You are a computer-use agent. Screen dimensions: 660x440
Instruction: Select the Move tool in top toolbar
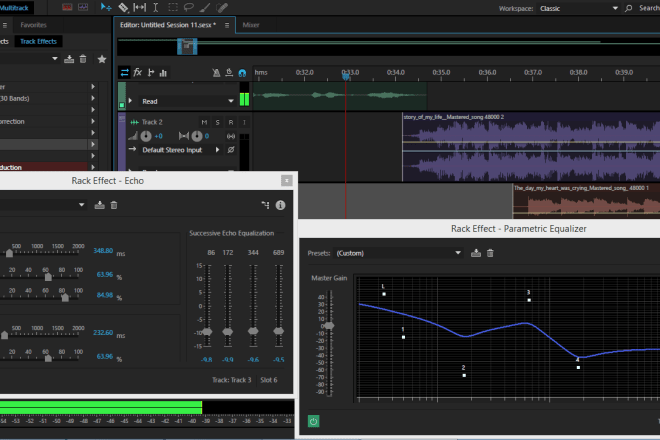point(106,7)
